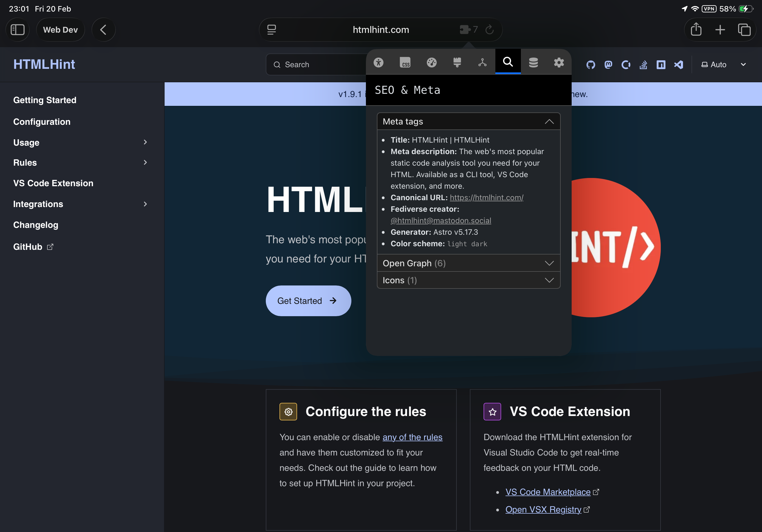Screen dimensions: 762x532
Task: Select Getting Started in the sidebar
Action: pos(45,100)
